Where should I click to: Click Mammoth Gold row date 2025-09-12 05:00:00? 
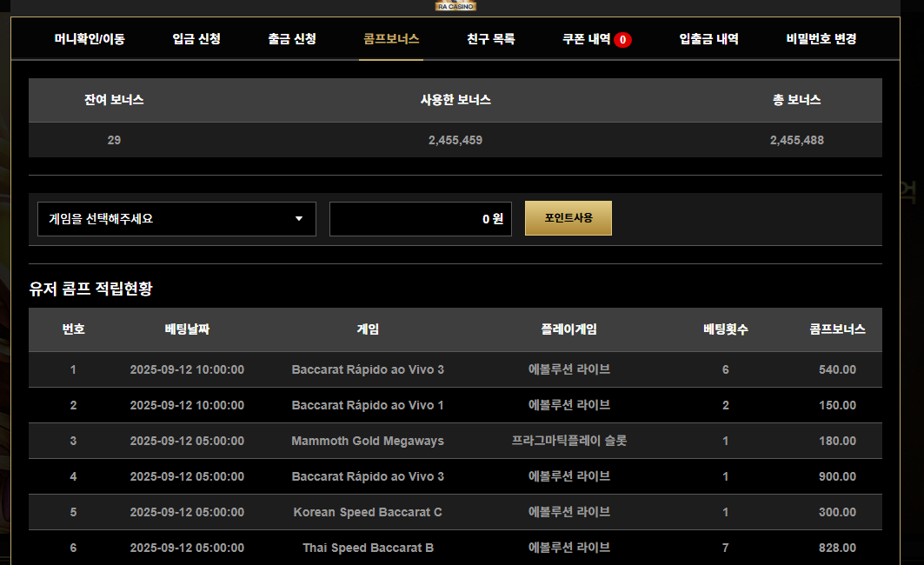click(x=187, y=441)
